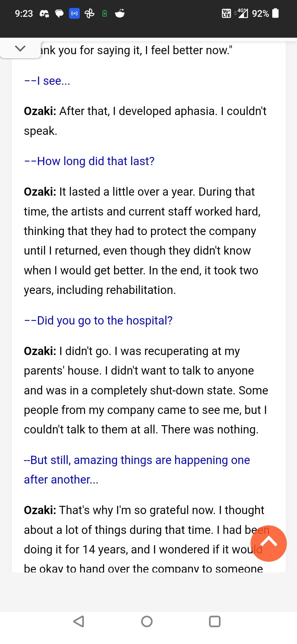This screenshot has height=644, width=297.
Task: Tap the green battery saver status icon
Action: click(105, 13)
